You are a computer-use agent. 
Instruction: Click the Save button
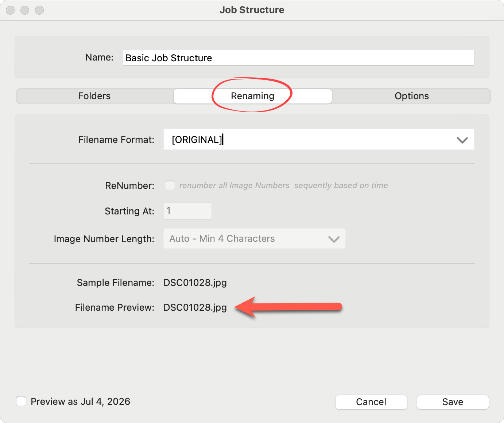pyautogui.click(x=453, y=402)
